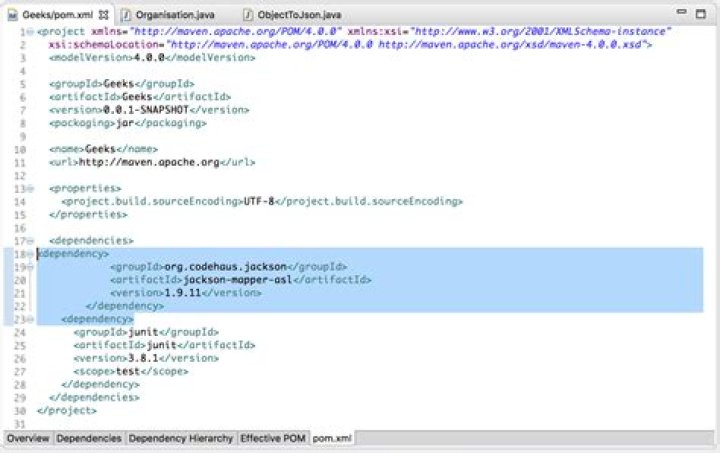This screenshot has height=453, width=720.
Task: Click jackson-mapper-asl artifactId text
Action: [238, 280]
